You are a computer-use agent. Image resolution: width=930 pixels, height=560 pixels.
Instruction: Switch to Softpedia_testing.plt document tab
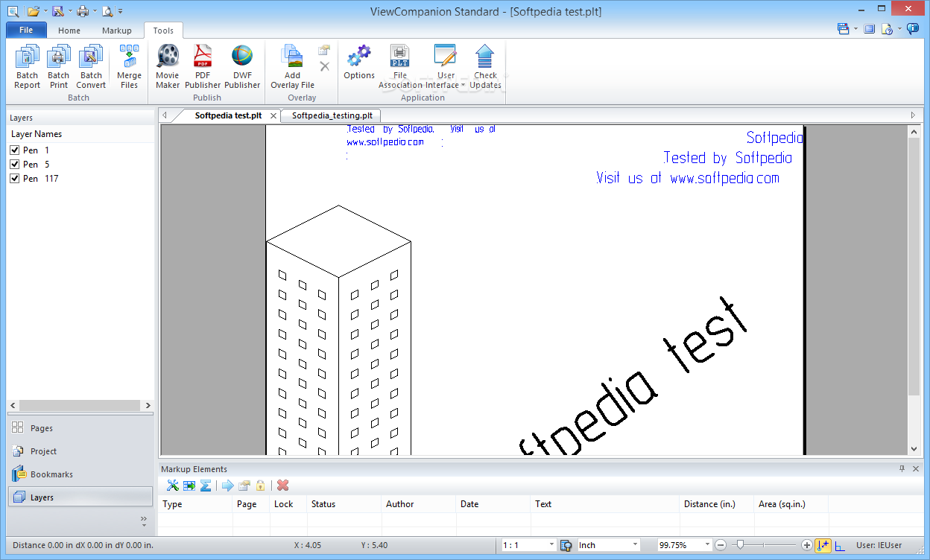pos(332,115)
